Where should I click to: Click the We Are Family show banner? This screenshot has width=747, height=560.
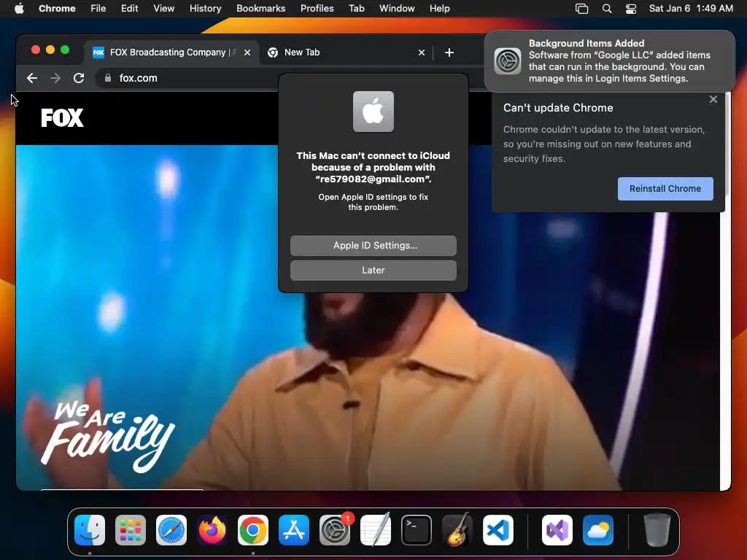(108, 436)
